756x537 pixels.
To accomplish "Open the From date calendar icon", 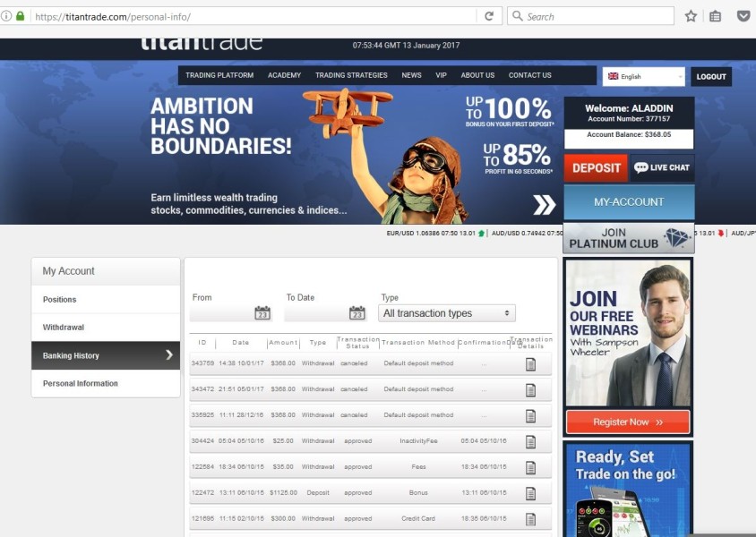I will (262, 312).
